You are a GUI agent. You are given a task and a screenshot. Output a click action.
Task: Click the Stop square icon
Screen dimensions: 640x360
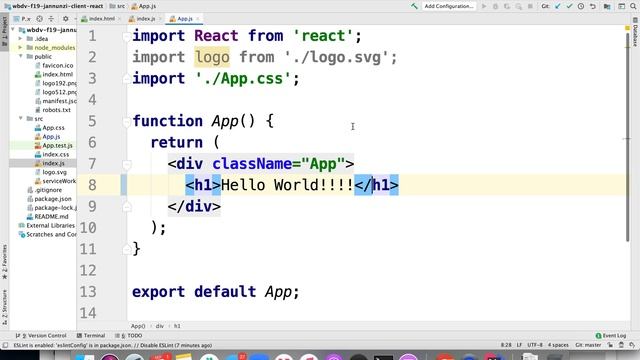click(x=530, y=6)
